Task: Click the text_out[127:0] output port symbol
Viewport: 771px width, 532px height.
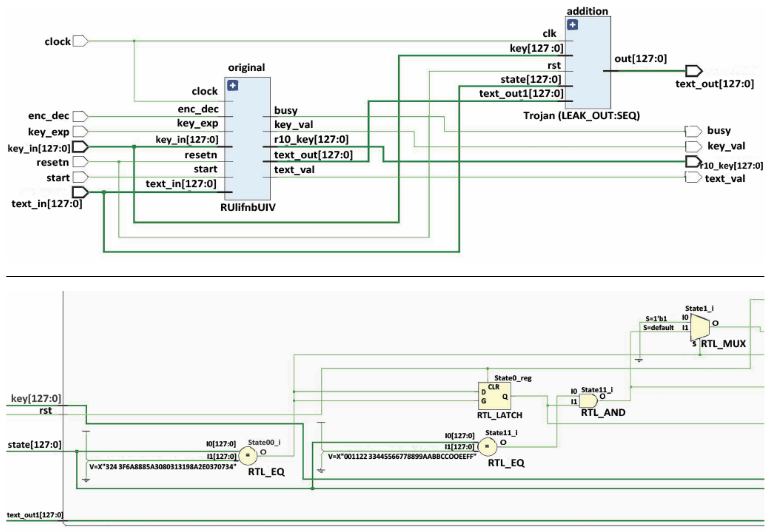Action: pos(694,71)
